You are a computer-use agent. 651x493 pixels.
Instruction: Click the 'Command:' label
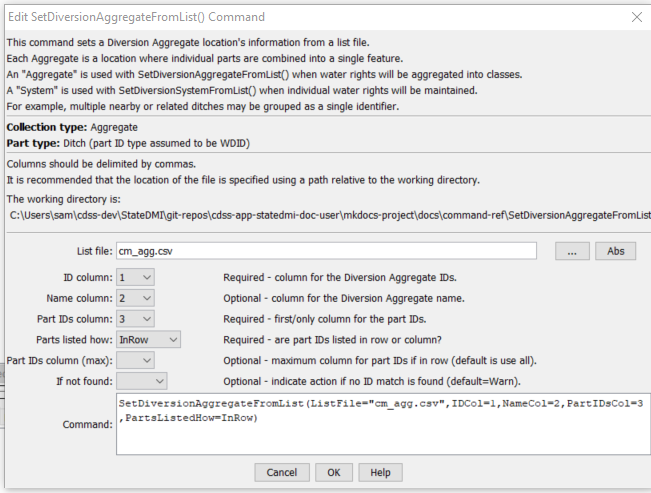tap(88, 424)
